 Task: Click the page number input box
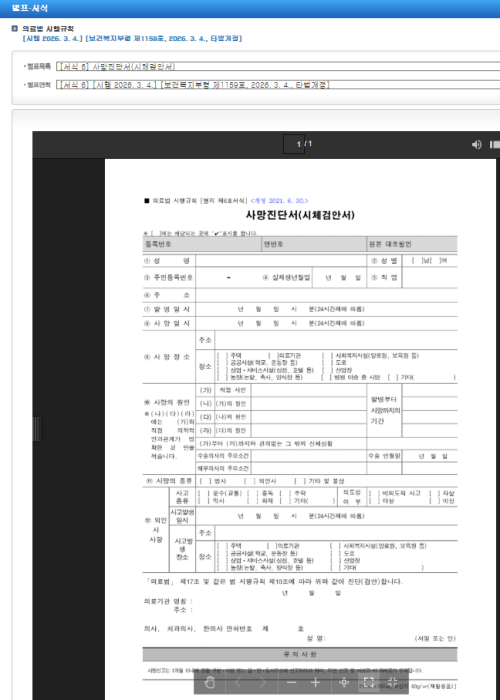click(294, 144)
